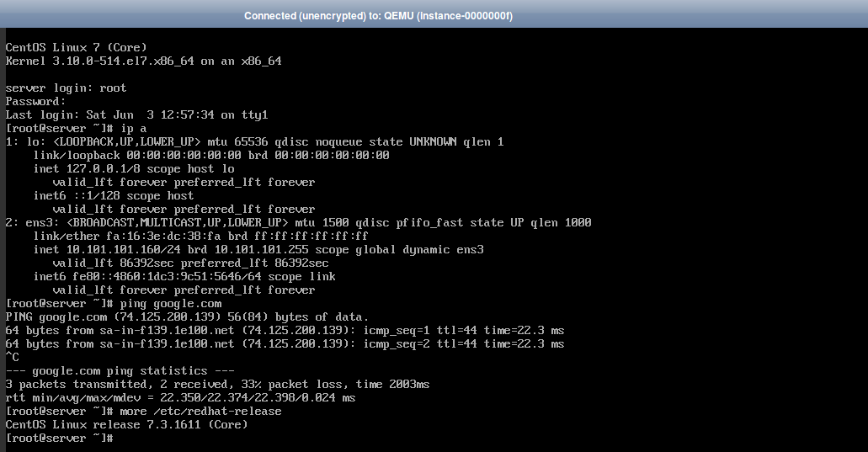868x452 pixels.
Task: Click the 'CentOS Linux 7 (Core)' banner line
Action: click(77, 48)
